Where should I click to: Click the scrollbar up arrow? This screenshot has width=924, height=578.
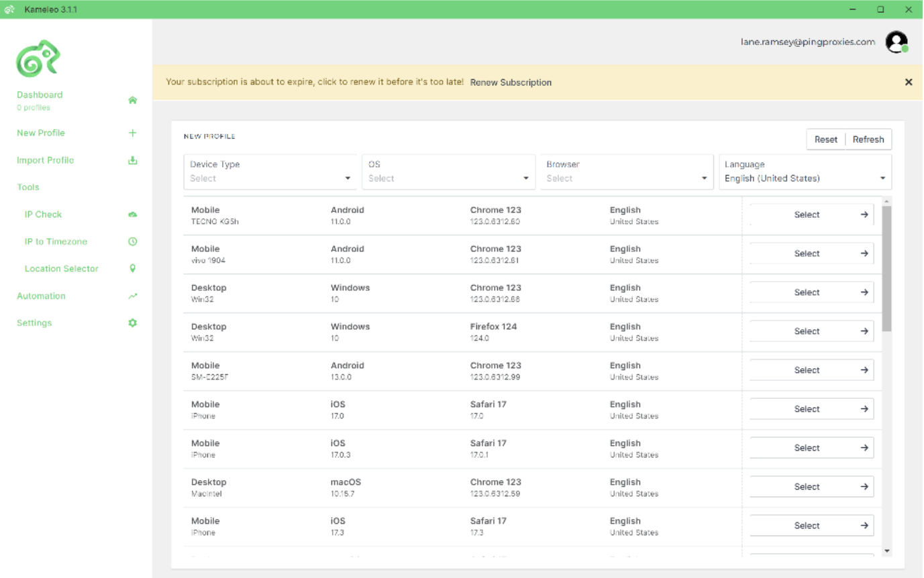[x=886, y=201]
